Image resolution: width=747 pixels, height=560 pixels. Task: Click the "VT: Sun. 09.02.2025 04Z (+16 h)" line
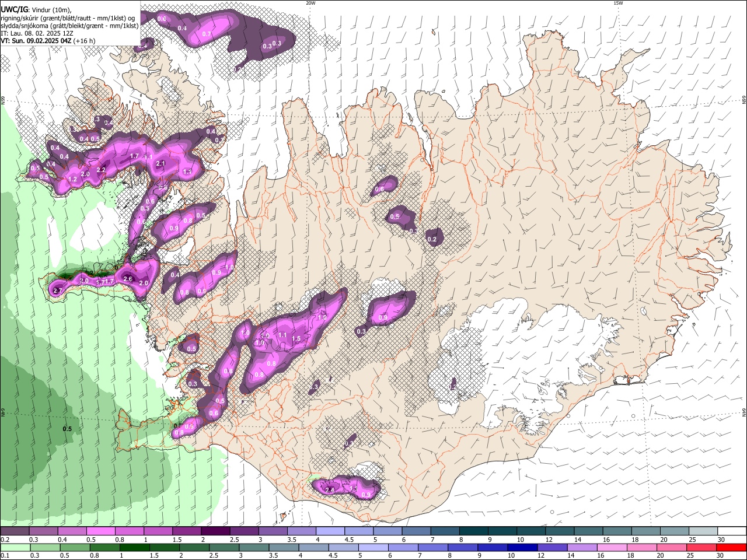[x=48, y=41]
